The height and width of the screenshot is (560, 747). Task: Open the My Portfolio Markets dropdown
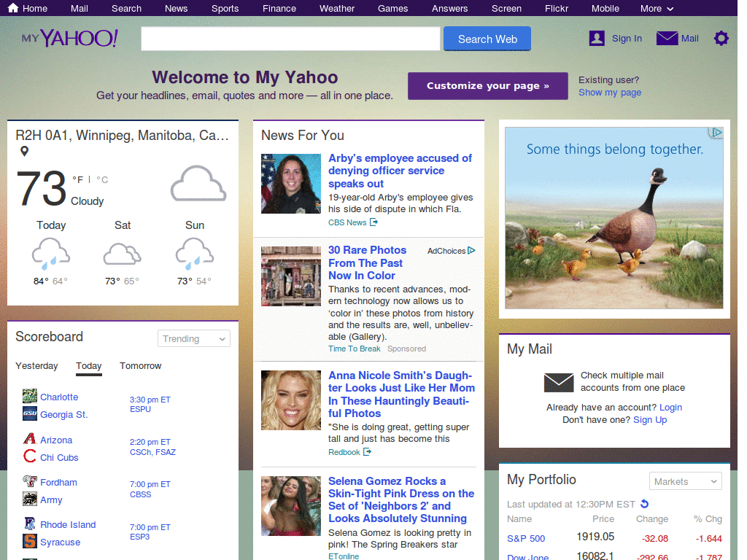tap(685, 481)
